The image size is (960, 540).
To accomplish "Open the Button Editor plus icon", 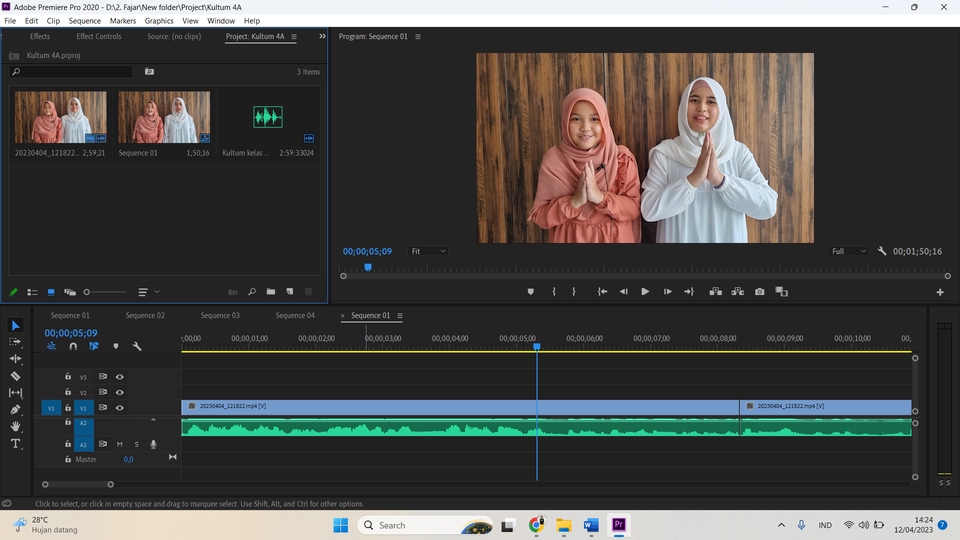I will (940, 292).
